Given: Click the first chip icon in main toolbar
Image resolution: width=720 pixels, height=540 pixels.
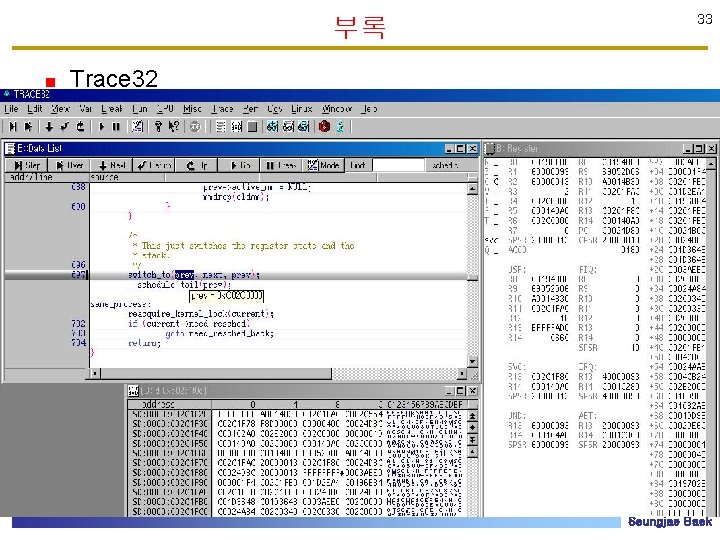Looking at the screenshot, I should click(272, 126).
